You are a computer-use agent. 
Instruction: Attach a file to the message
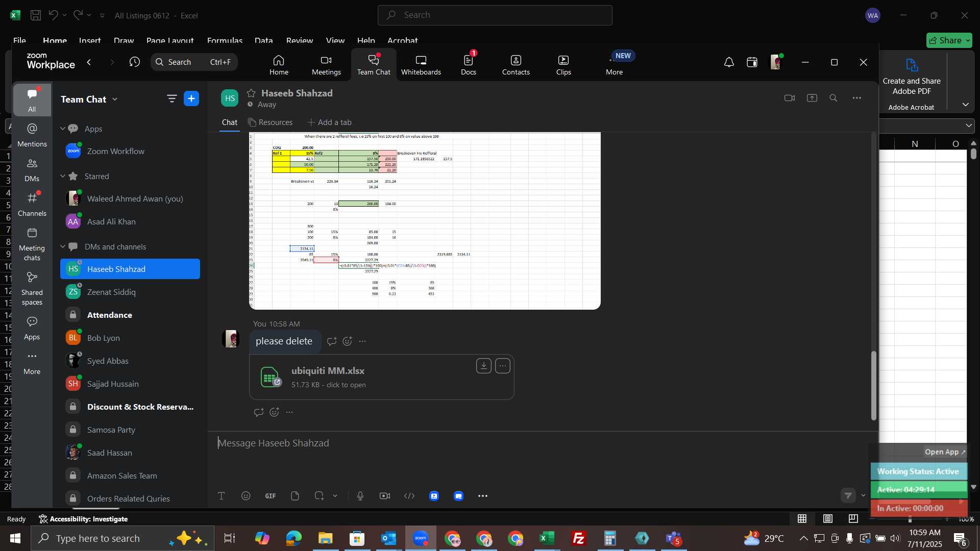tap(295, 496)
